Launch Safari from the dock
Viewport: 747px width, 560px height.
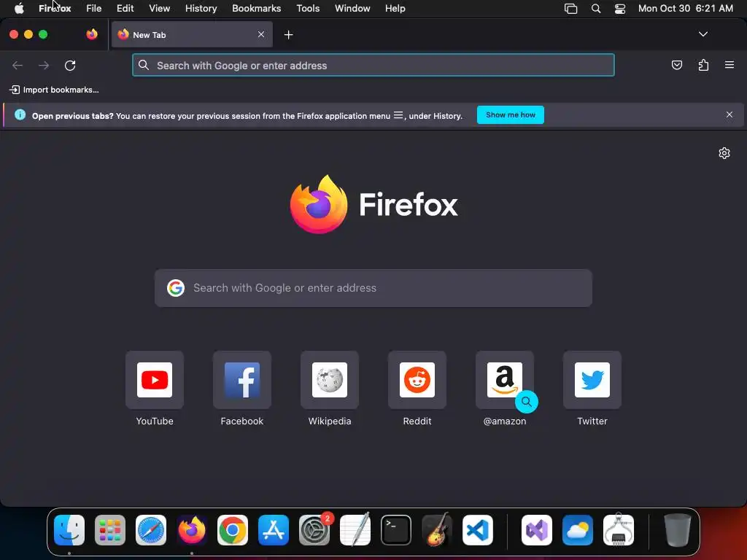click(151, 530)
